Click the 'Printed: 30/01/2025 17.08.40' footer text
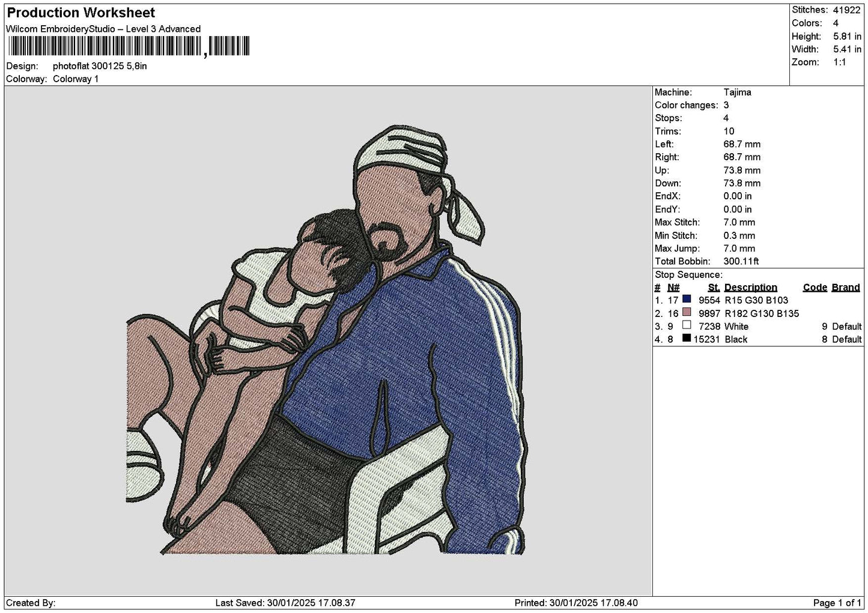Viewport: 868px width, 613px height. 576,603
